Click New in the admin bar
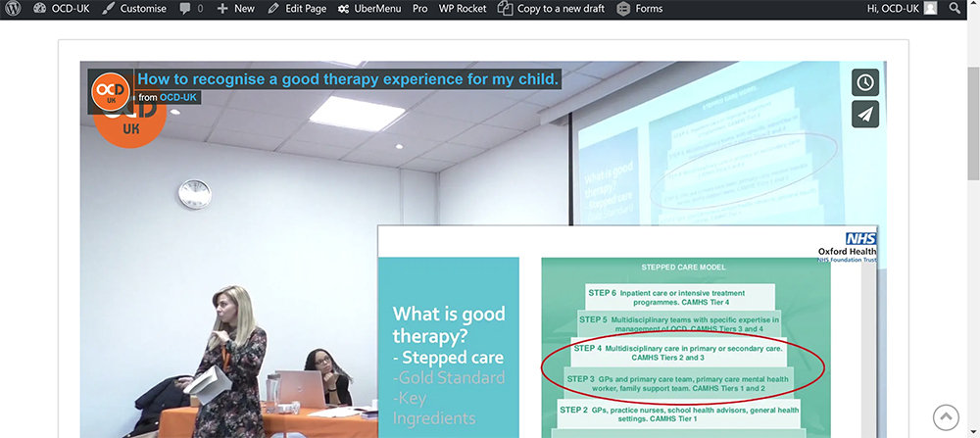980x438 pixels. [235, 9]
